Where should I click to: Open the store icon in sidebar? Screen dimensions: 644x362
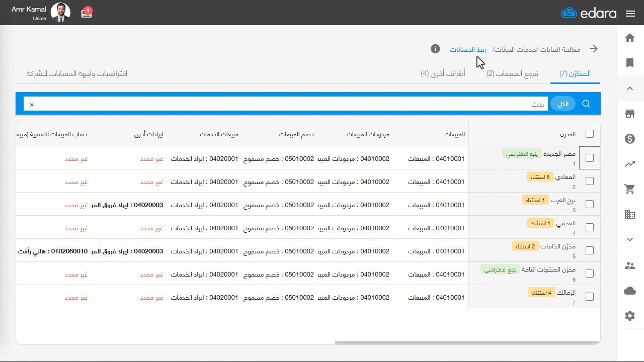630,114
